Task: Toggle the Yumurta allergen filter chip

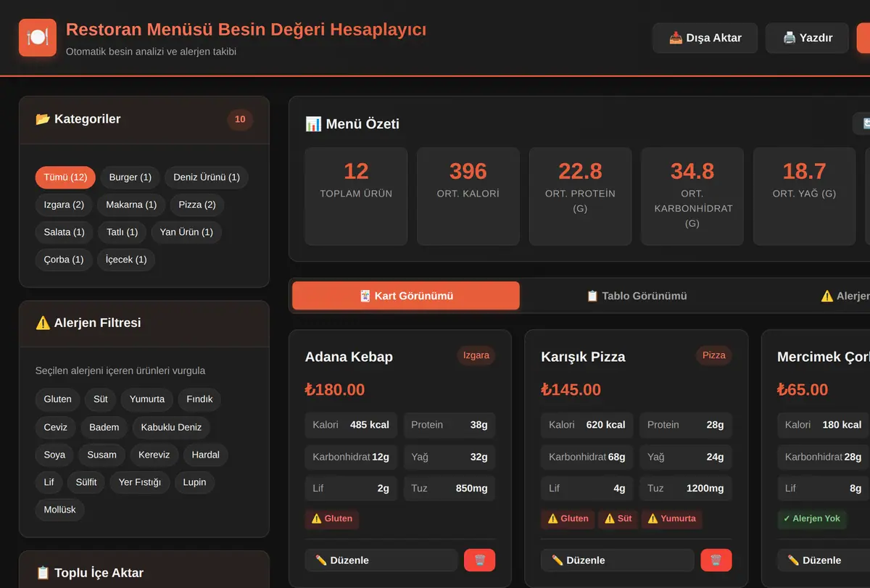Action: (147, 399)
